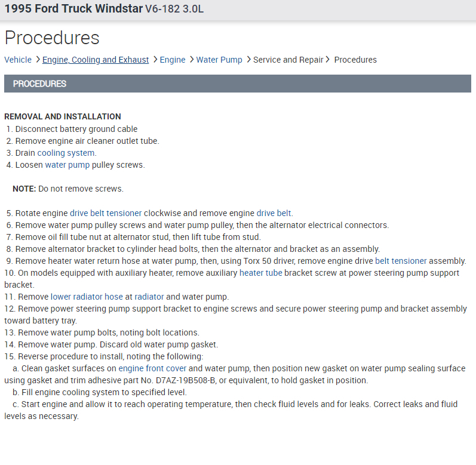Open the Water Pump breadcrumb link
This screenshot has width=476, height=465.
coord(219,60)
